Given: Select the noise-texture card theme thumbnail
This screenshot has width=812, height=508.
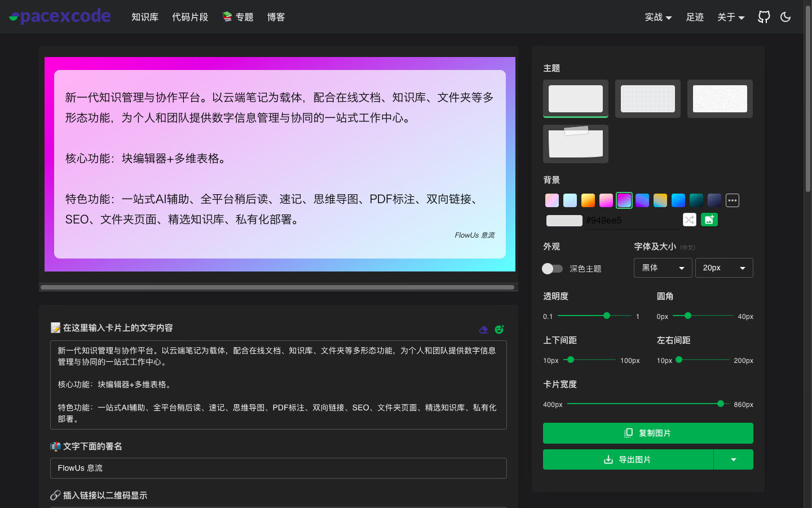Looking at the screenshot, I should [720, 99].
